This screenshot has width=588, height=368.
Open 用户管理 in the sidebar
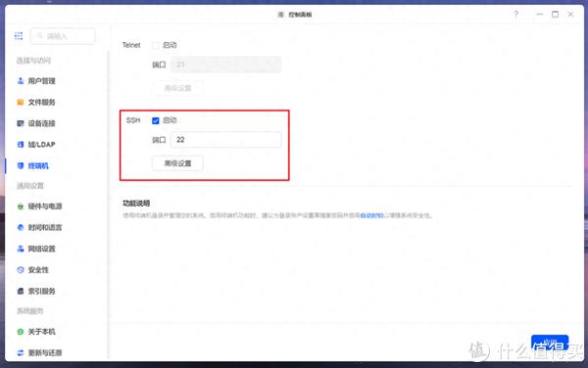point(36,81)
